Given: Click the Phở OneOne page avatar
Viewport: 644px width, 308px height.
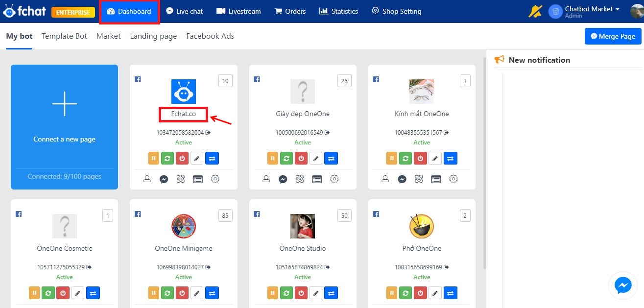Looking at the screenshot, I should coord(422,226).
